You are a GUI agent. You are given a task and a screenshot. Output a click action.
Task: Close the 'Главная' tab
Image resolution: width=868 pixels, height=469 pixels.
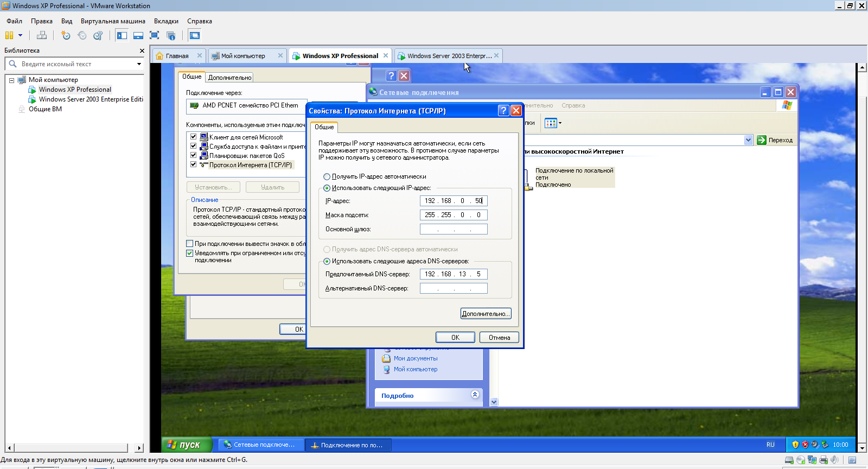click(200, 55)
